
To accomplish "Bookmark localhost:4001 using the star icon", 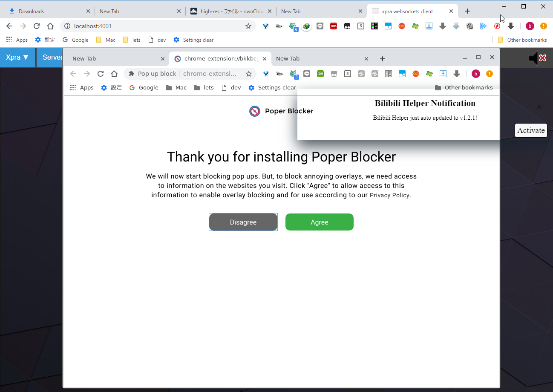I will tap(248, 26).
